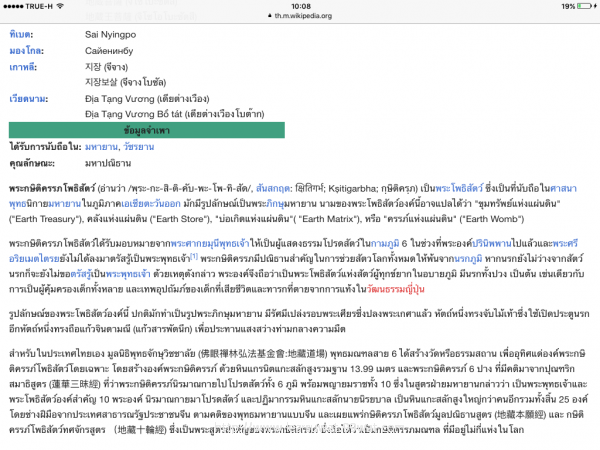Screen dimensions: 600x450
Task: Tap the footnote reference [1]
Action: pos(194,257)
